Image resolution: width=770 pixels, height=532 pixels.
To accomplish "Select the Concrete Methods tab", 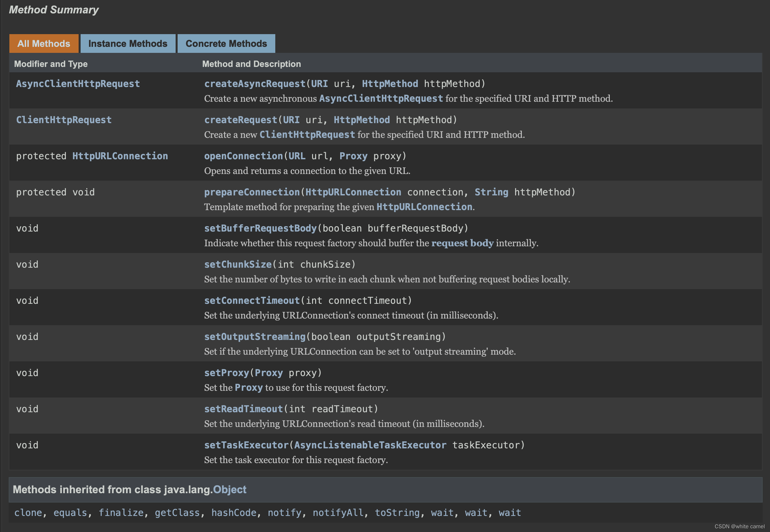I will click(226, 43).
